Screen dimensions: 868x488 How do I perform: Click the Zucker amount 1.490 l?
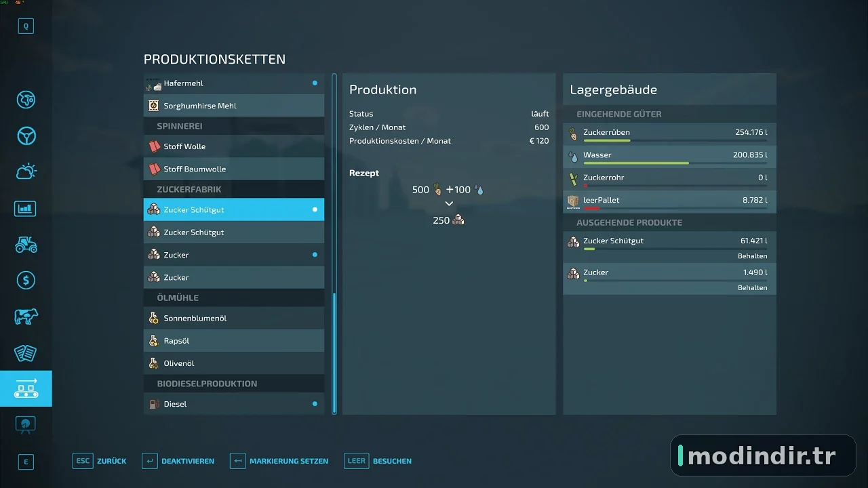[x=755, y=272]
